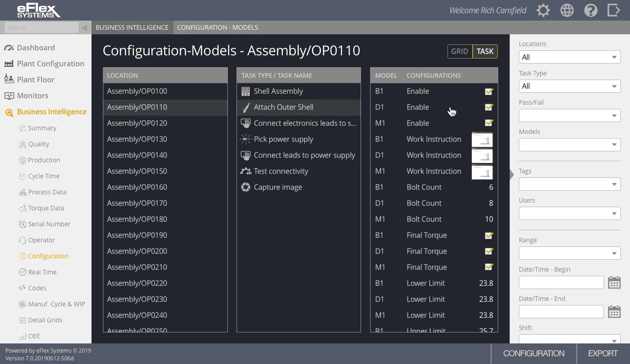Click the EXPORT button
Screen dimensions: 630x364
coord(603,353)
